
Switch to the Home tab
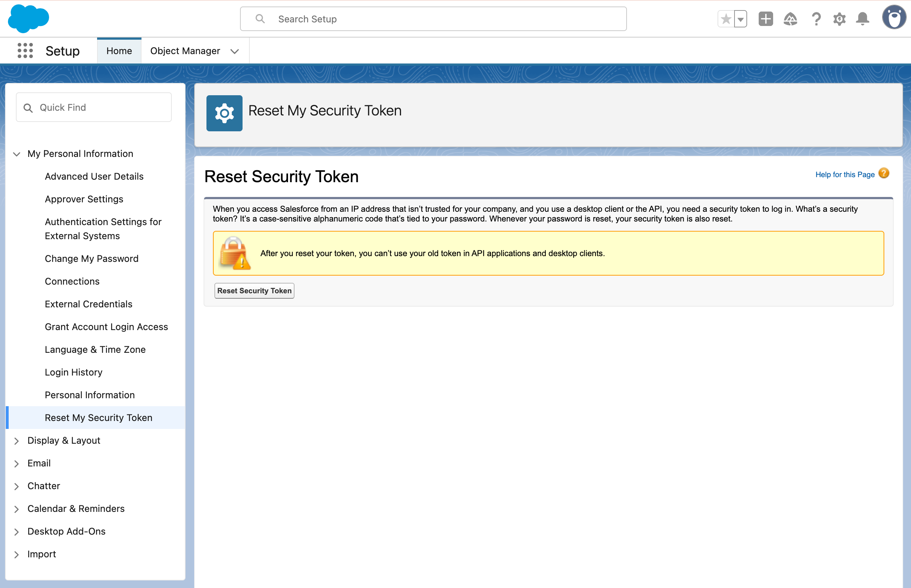pos(119,51)
